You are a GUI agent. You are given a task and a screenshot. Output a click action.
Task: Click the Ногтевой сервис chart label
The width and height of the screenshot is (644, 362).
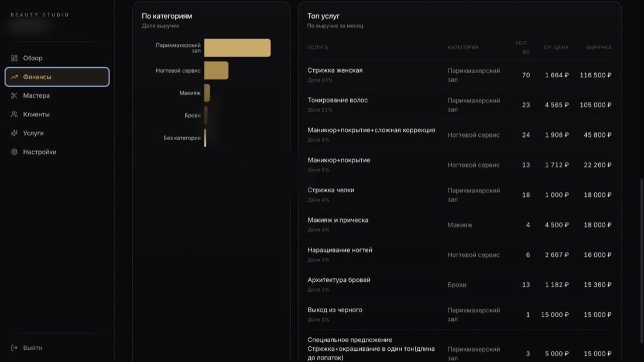[x=178, y=71]
